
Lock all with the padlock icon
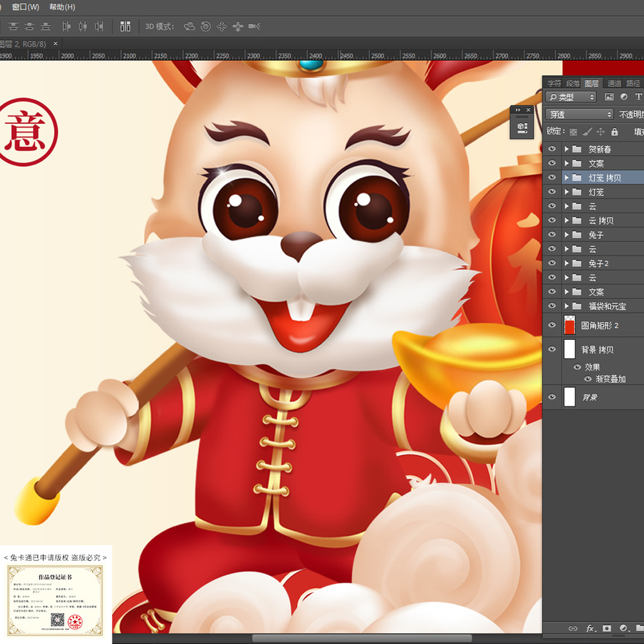pos(615,132)
